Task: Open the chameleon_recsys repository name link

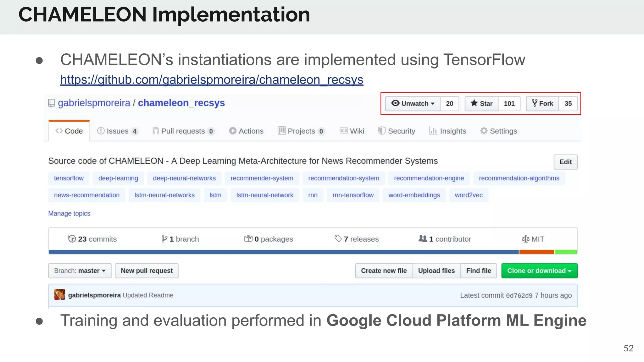Action: (181, 103)
